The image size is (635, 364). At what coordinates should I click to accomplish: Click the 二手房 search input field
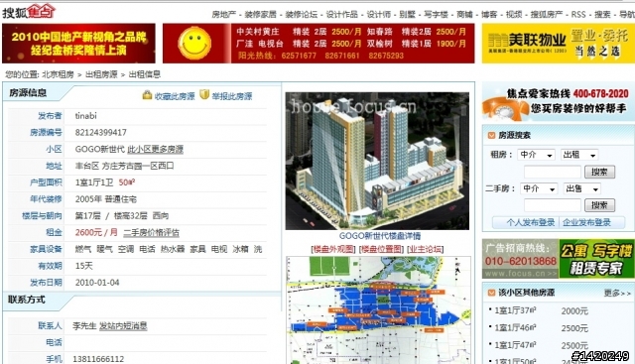[x=553, y=205]
